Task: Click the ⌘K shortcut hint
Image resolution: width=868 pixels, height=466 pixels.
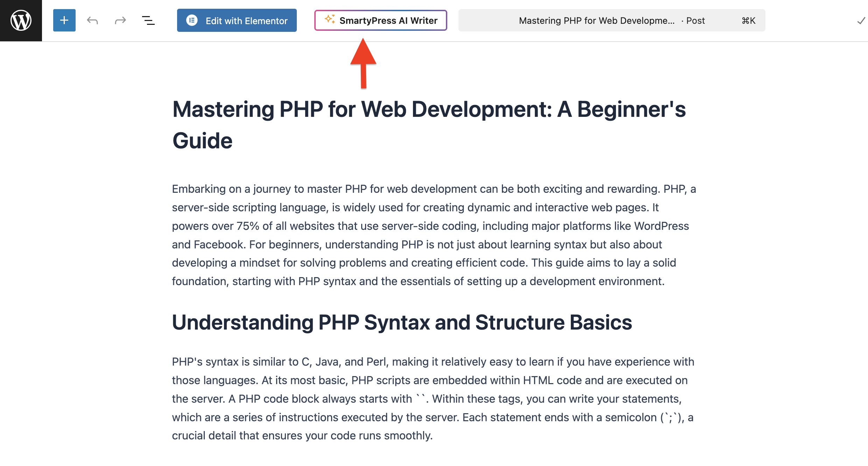Action: click(748, 21)
